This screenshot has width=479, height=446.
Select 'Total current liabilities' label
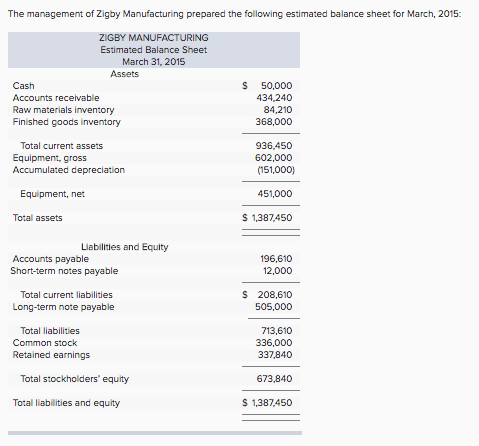coord(66,295)
